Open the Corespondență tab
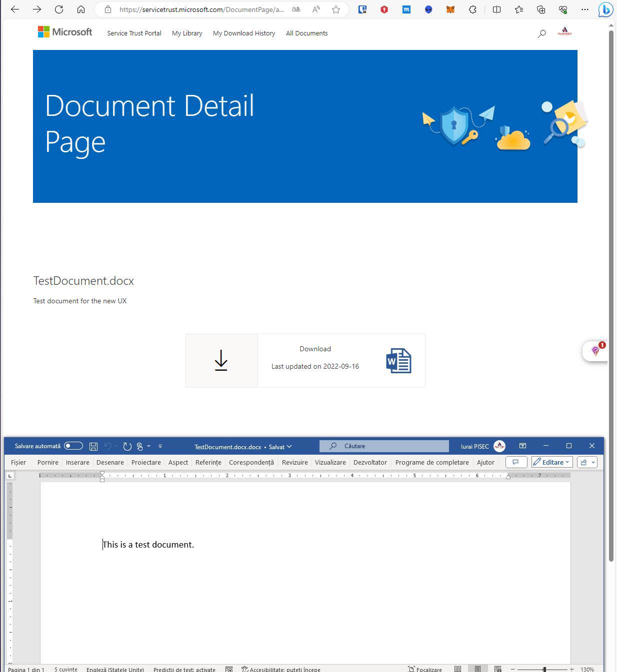Viewport: 617px width, 672px height. 251,462
